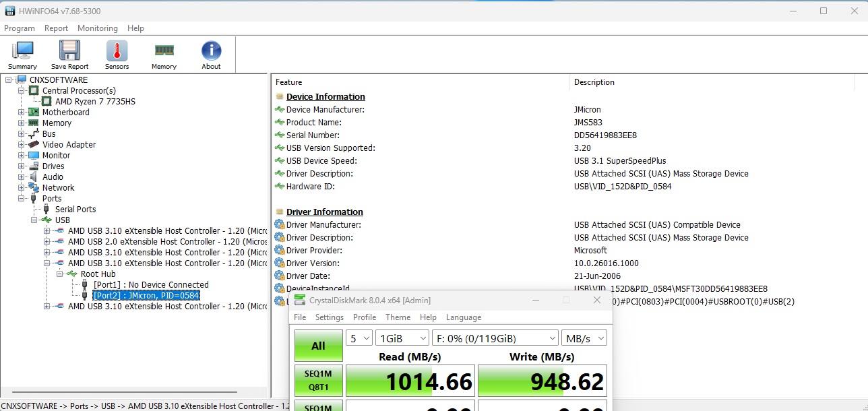Collapse the CNXSOFTWARE root node
The height and width of the screenshot is (411, 868).
pyautogui.click(x=8, y=80)
